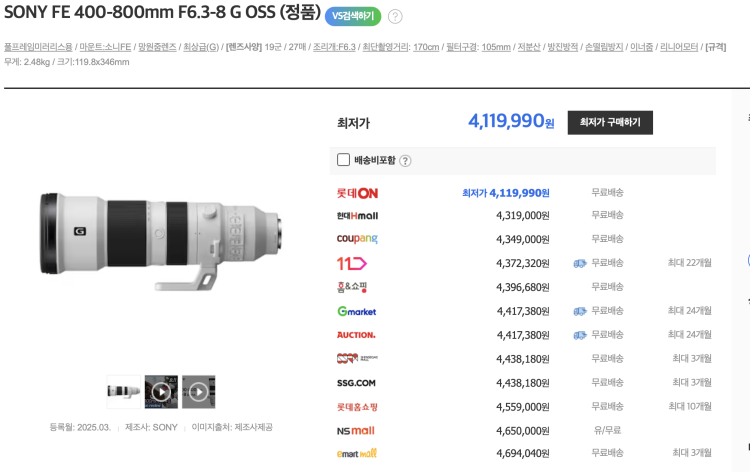Open the 풀프레임미러리스용 spec link

pos(38,47)
